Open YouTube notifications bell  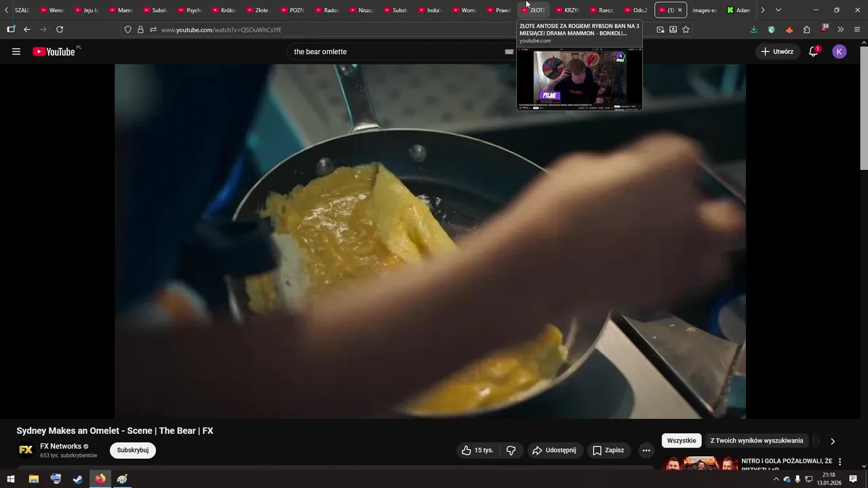[x=814, y=52]
